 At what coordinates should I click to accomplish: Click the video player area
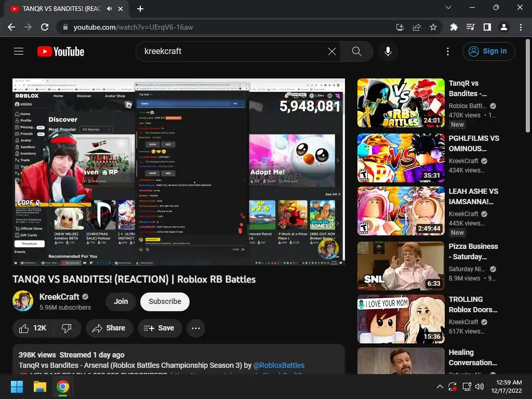pos(179,171)
